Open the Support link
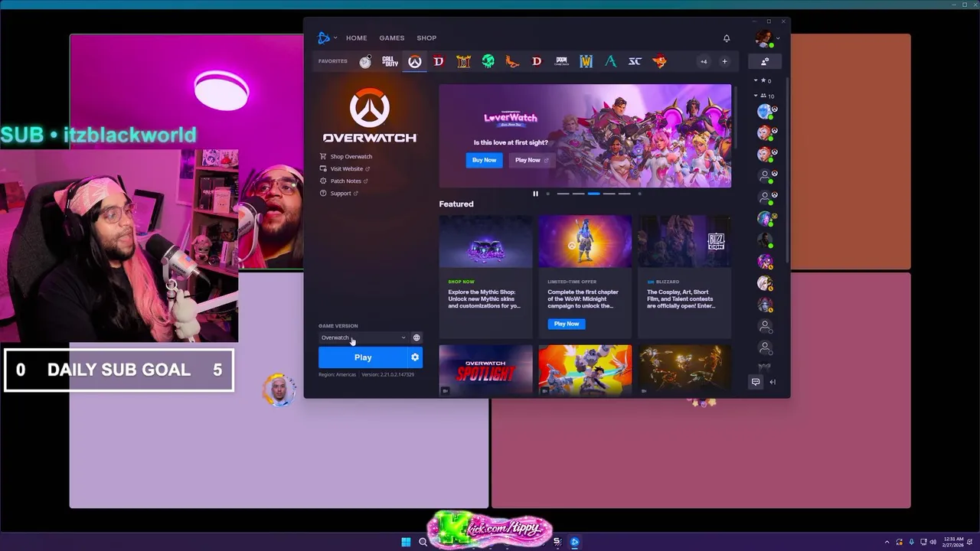 pos(338,193)
